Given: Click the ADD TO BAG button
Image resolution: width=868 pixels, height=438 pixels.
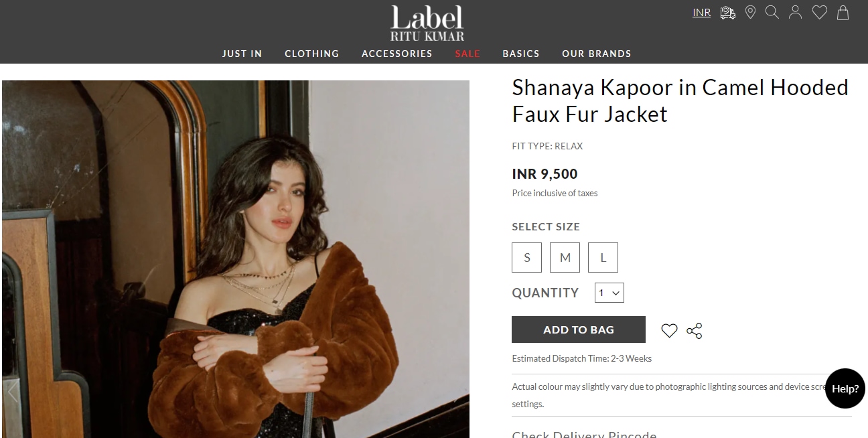Looking at the screenshot, I should click(579, 330).
